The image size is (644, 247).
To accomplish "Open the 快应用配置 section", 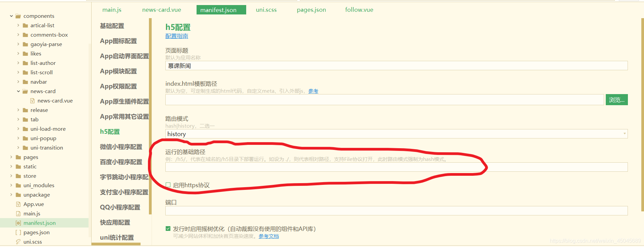I will (115, 222).
